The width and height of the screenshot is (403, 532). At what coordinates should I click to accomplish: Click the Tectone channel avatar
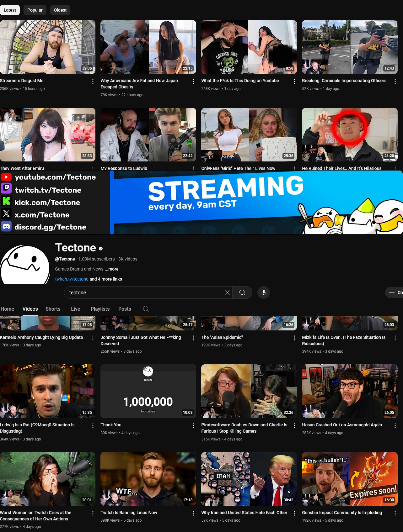25,265
